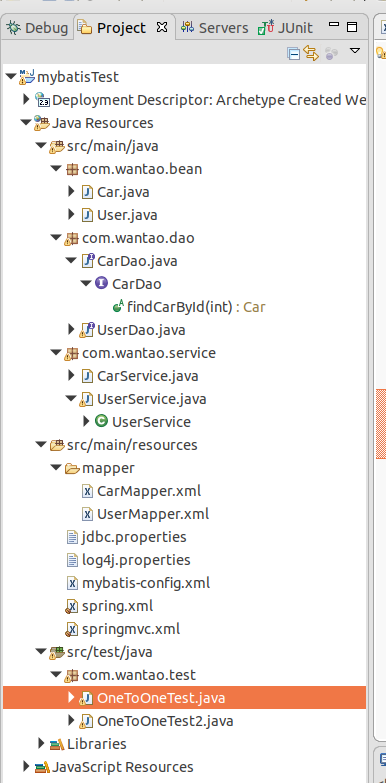Click the com.wantao.service package icon
386x783 pixels.
pyautogui.click(x=72, y=353)
